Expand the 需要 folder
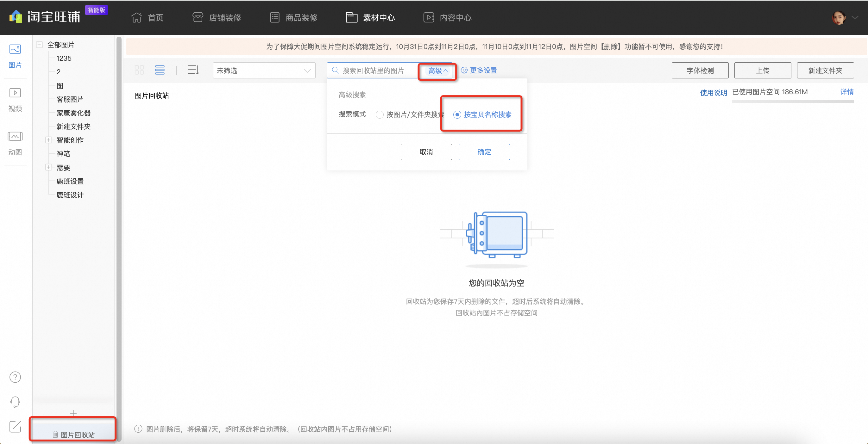Viewport: 868px width, 444px height. (48, 167)
